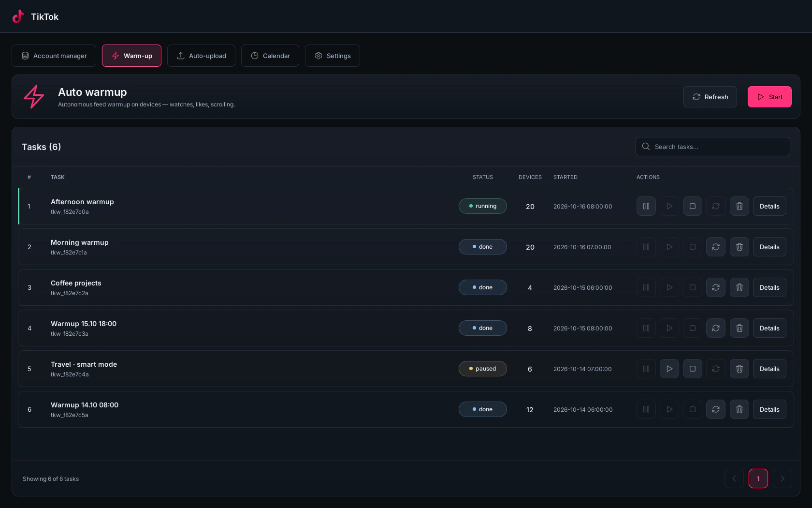The height and width of the screenshot is (508, 812).
Task: Click the Tasks (6) heading
Action: pos(42,147)
